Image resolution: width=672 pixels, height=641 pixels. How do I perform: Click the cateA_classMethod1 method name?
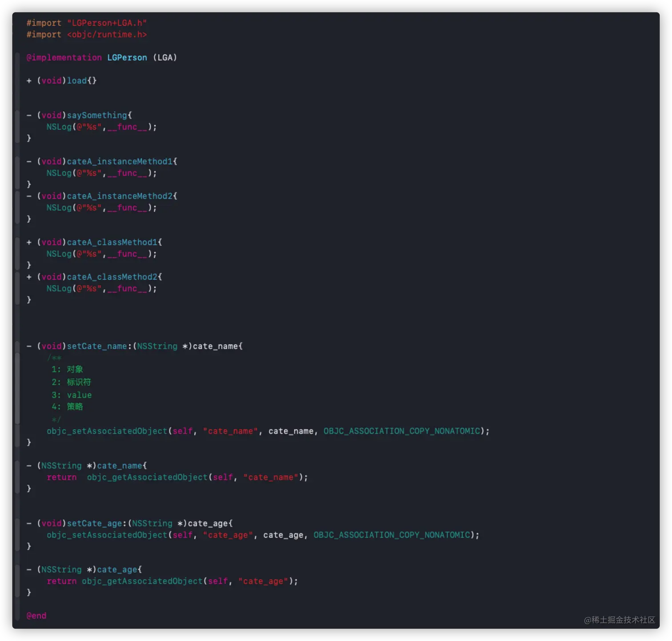tap(112, 243)
